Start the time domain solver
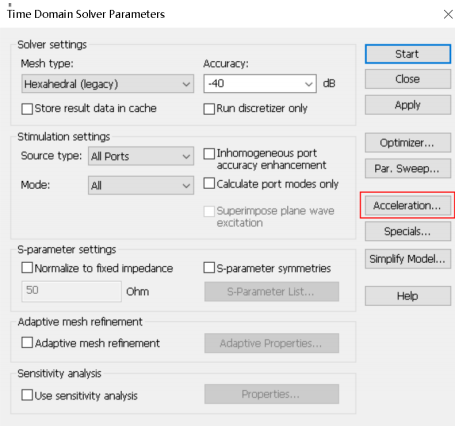This screenshot has height=426, width=456. (408, 54)
